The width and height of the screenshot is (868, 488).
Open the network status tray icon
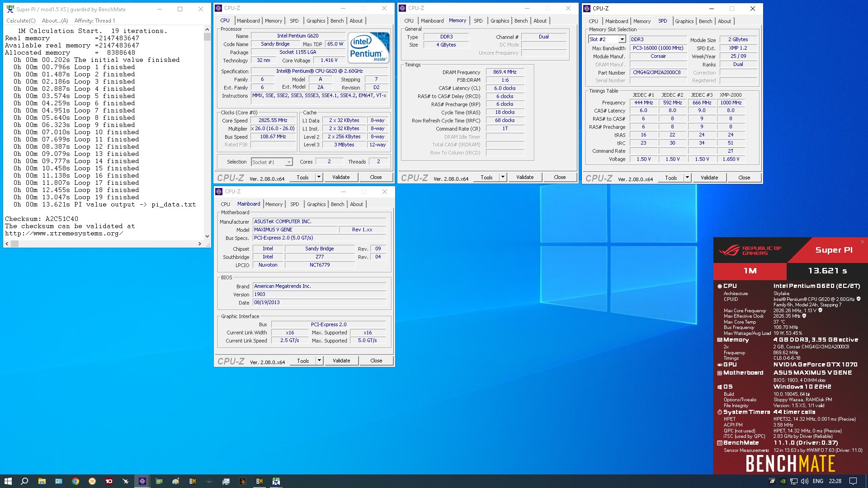(x=793, y=481)
